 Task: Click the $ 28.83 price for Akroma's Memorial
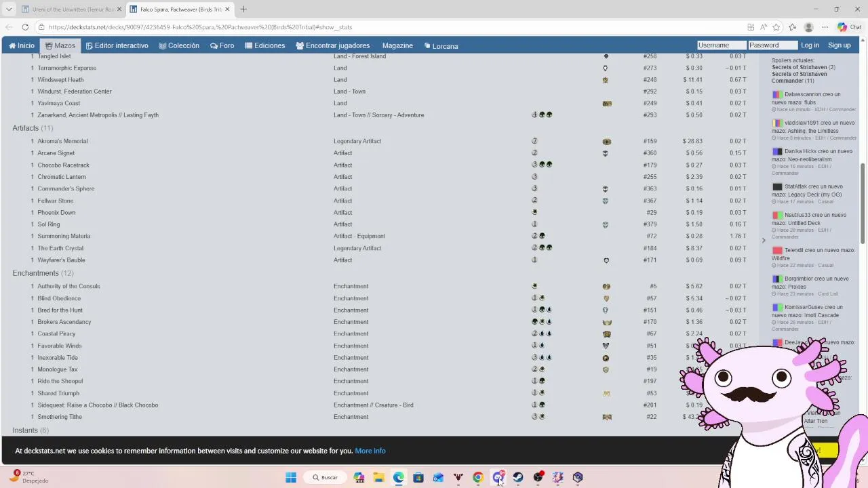pos(692,141)
